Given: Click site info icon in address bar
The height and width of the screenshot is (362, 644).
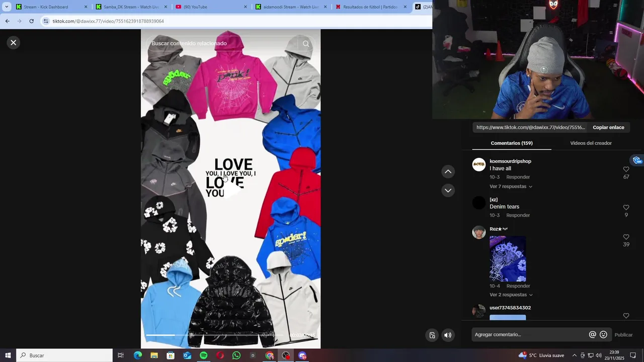Looking at the screenshot, I should click(46, 21).
